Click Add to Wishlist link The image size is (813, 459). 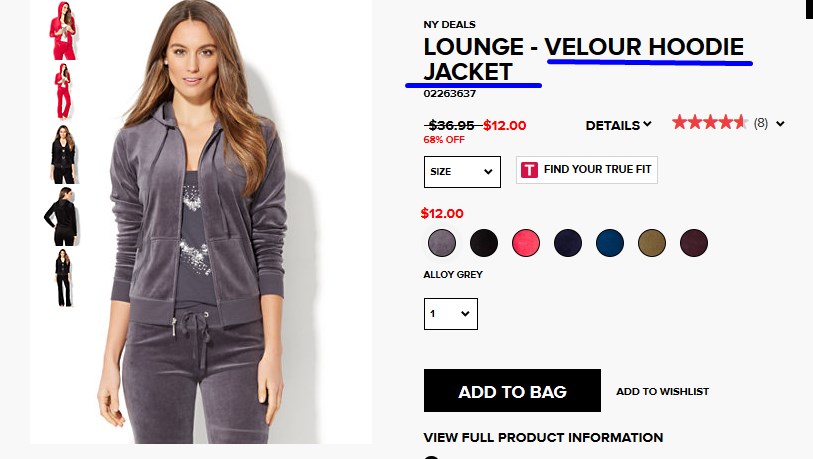coord(662,392)
